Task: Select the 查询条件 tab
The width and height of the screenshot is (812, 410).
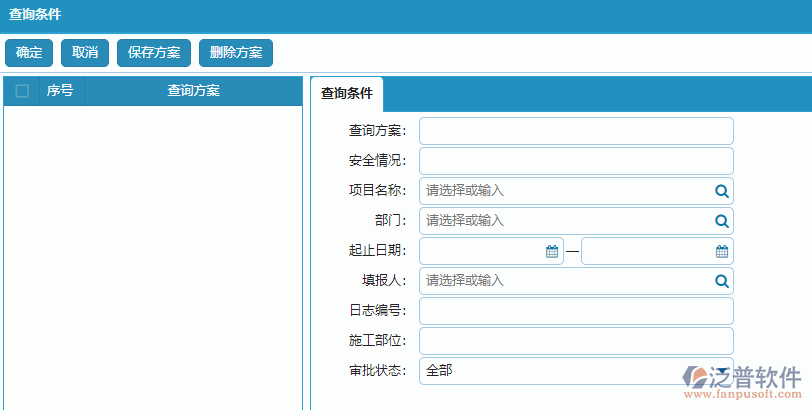Action: pyautogui.click(x=347, y=94)
